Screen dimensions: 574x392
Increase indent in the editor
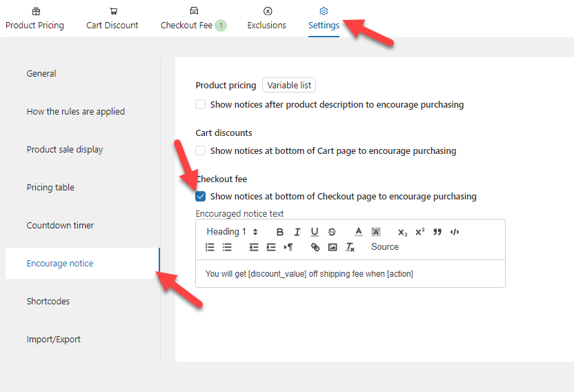[271, 247]
